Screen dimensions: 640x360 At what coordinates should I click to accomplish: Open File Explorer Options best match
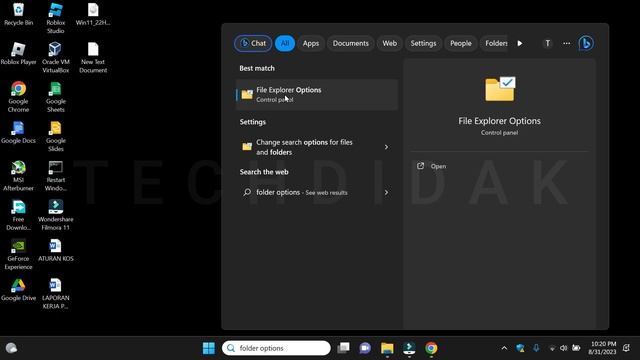(317, 94)
